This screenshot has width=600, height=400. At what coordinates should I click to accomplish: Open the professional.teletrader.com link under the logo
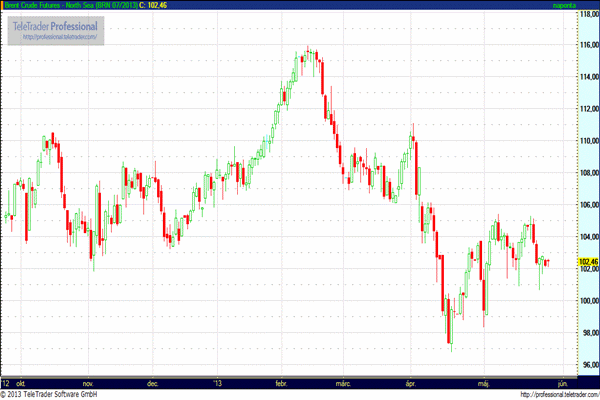60,36
